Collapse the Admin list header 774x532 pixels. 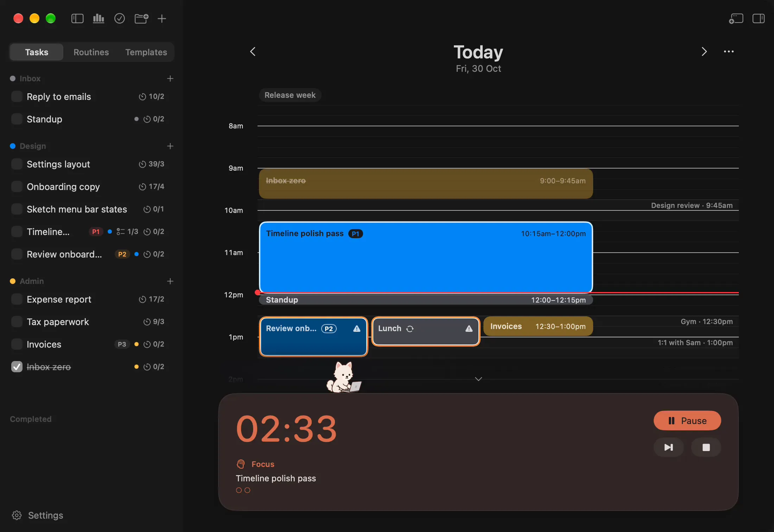point(32,281)
